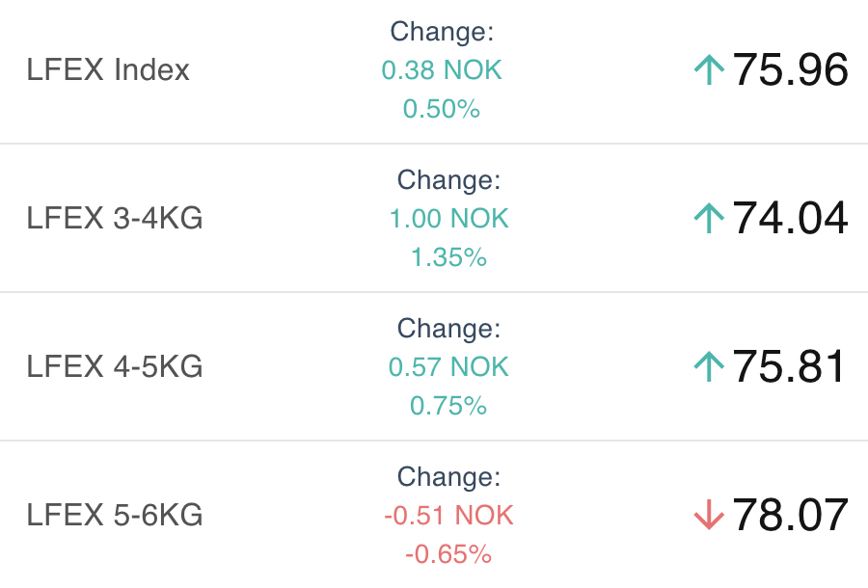The height and width of the screenshot is (588, 868).
Task: Click the 78.07 price value
Action: (x=790, y=516)
